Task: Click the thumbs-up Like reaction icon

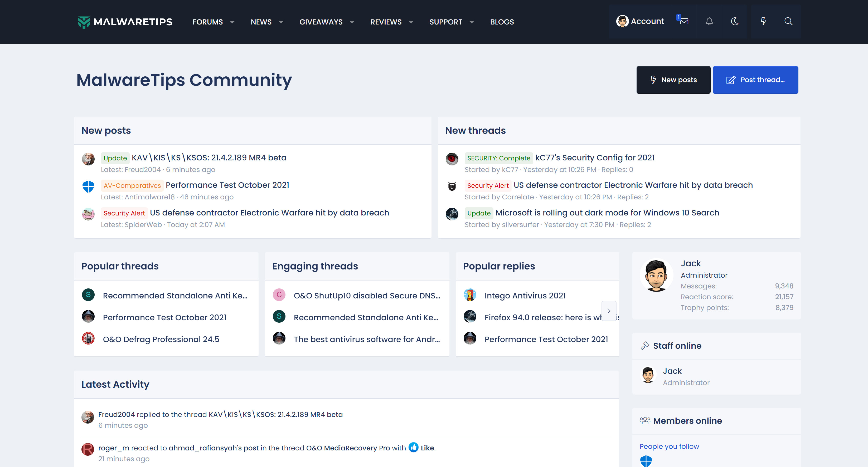Action: pyautogui.click(x=414, y=447)
